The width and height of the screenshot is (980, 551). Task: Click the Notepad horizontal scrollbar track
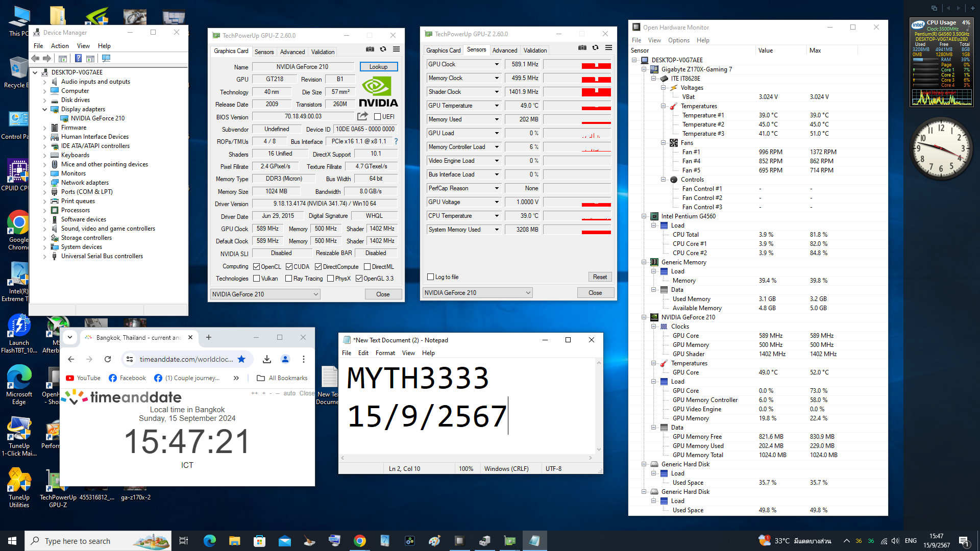(x=467, y=458)
